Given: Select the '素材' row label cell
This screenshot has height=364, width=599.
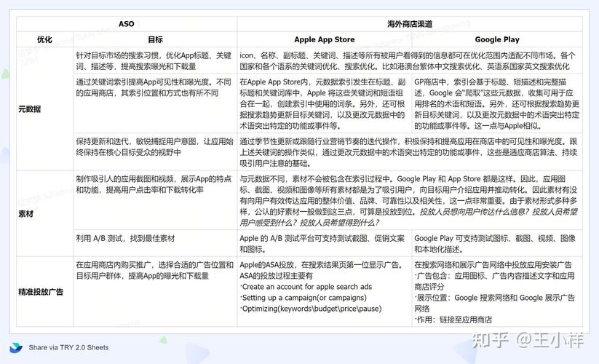Looking at the screenshot, I should [x=44, y=213].
